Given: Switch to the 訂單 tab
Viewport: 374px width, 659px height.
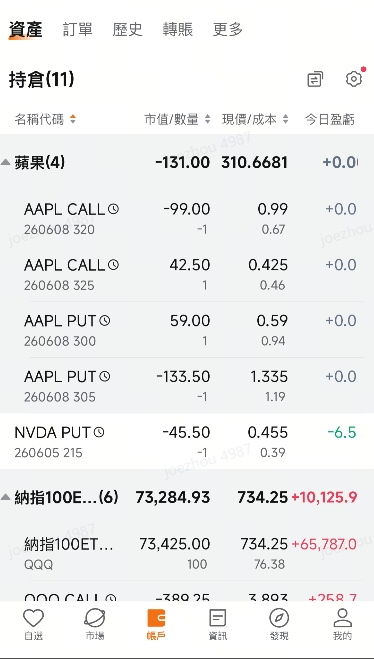Looking at the screenshot, I should [78, 30].
